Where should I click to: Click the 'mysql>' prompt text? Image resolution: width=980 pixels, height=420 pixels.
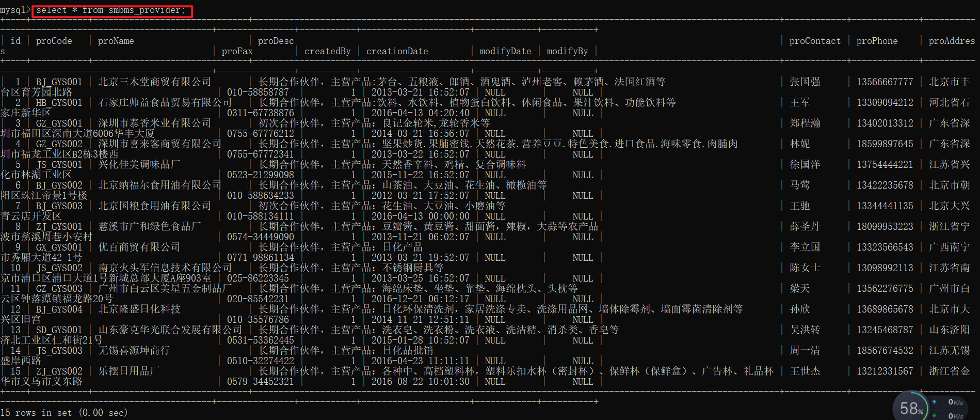pos(15,10)
